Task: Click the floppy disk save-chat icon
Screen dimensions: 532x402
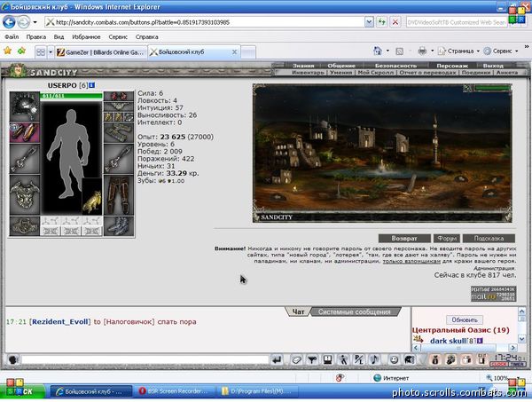Action: tap(327, 359)
